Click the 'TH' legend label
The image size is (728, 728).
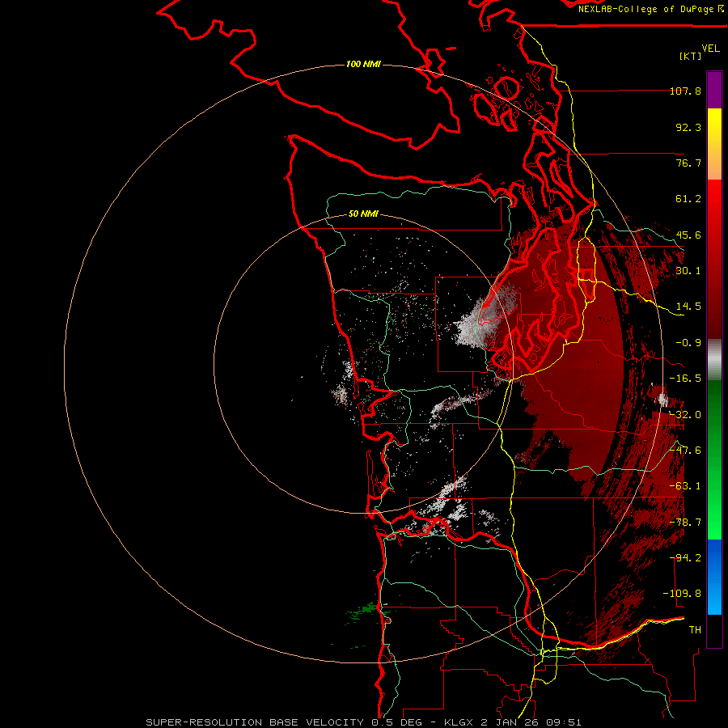(x=695, y=630)
